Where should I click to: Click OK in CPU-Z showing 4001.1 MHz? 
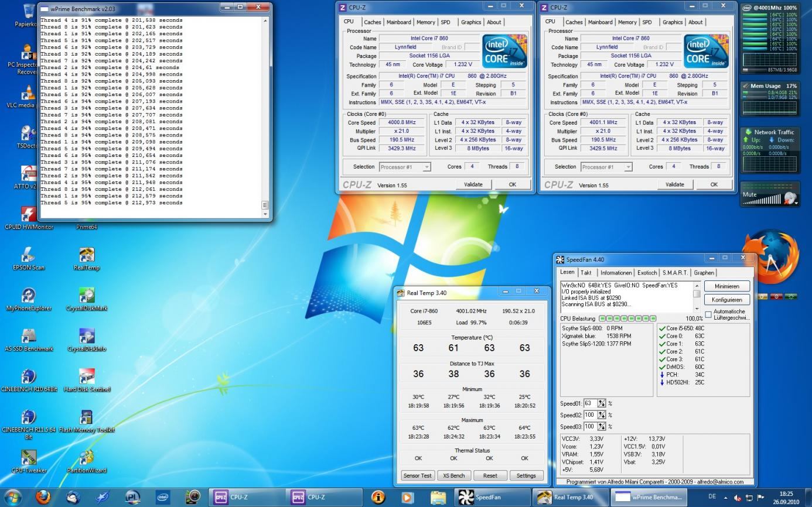click(714, 184)
